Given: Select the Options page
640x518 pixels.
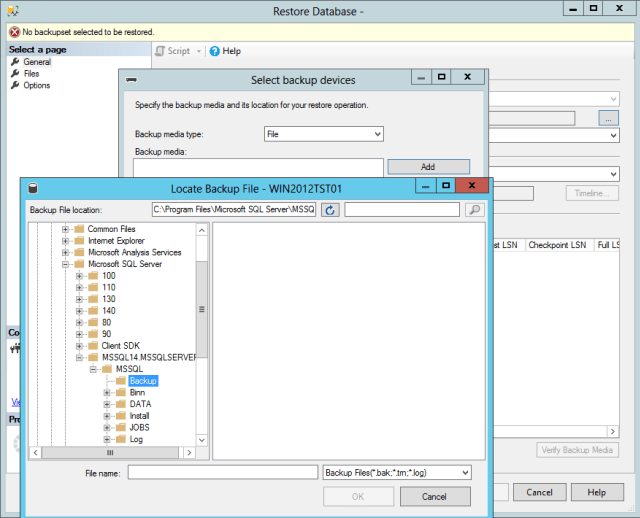Looking at the screenshot, I should pyautogui.click(x=37, y=85).
